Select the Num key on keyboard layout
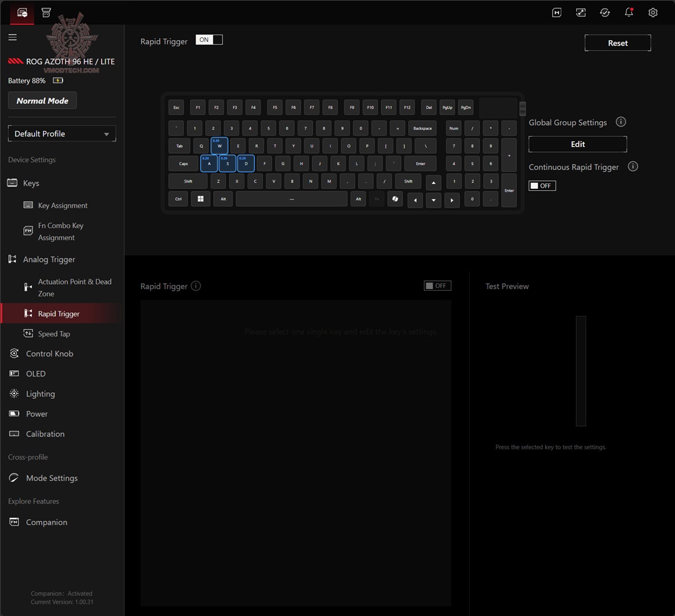The height and width of the screenshot is (616, 675). click(x=454, y=128)
